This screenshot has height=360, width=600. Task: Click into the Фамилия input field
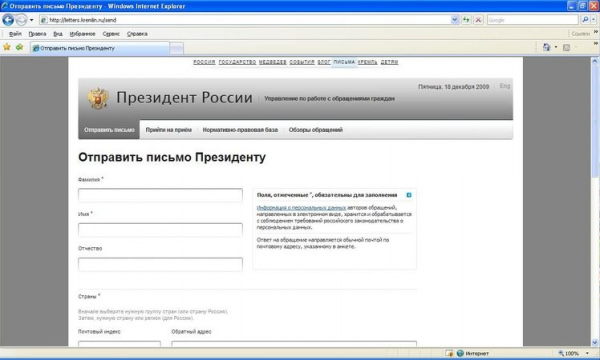[160, 195]
